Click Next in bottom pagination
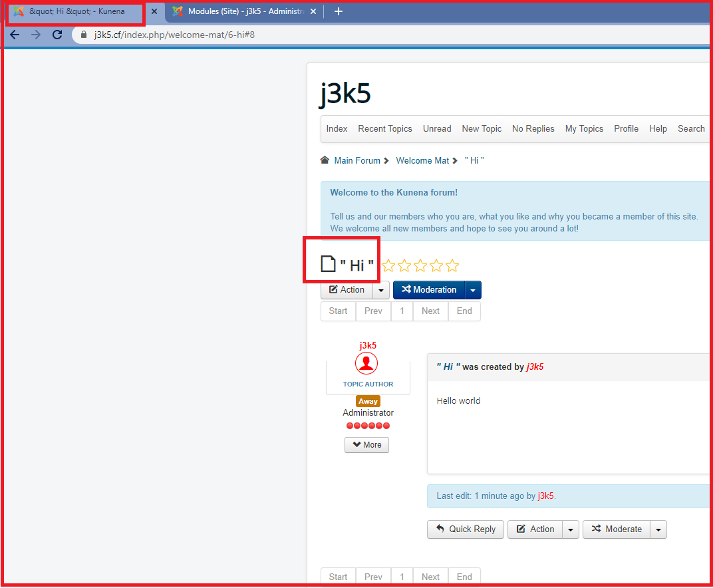The width and height of the screenshot is (713, 588). point(430,577)
